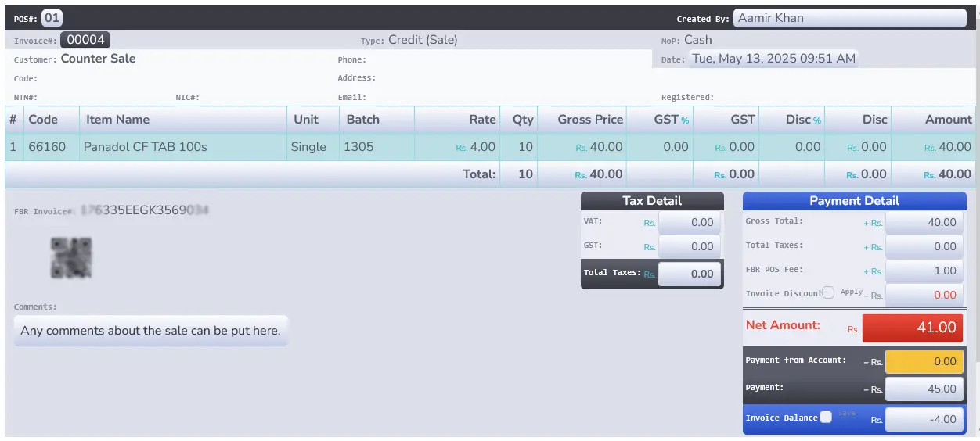Click the Total Taxes field in Tax Detail
The height and width of the screenshot is (441, 980).
[x=689, y=274]
